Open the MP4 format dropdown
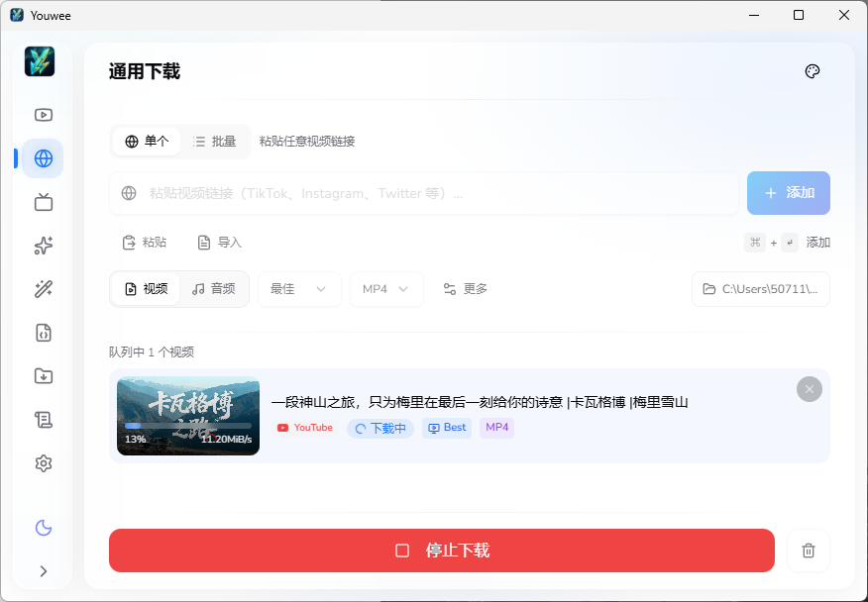868x602 pixels. (385, 289)
